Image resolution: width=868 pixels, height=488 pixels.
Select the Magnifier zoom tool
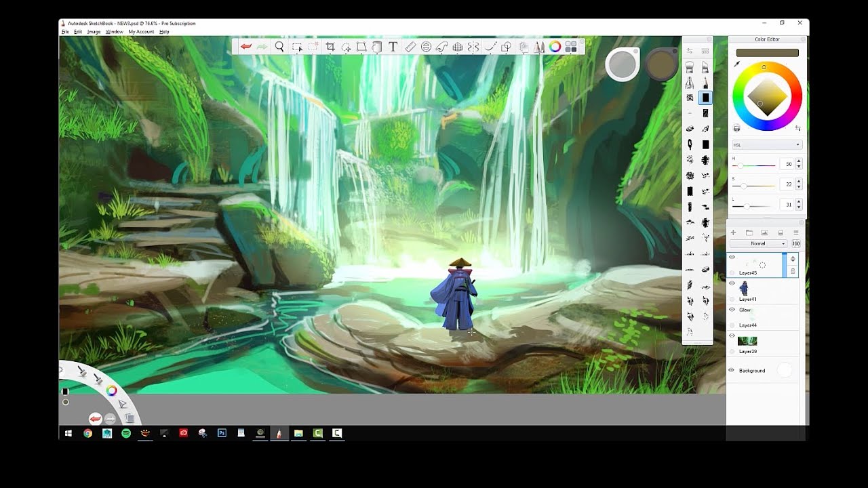279,47
